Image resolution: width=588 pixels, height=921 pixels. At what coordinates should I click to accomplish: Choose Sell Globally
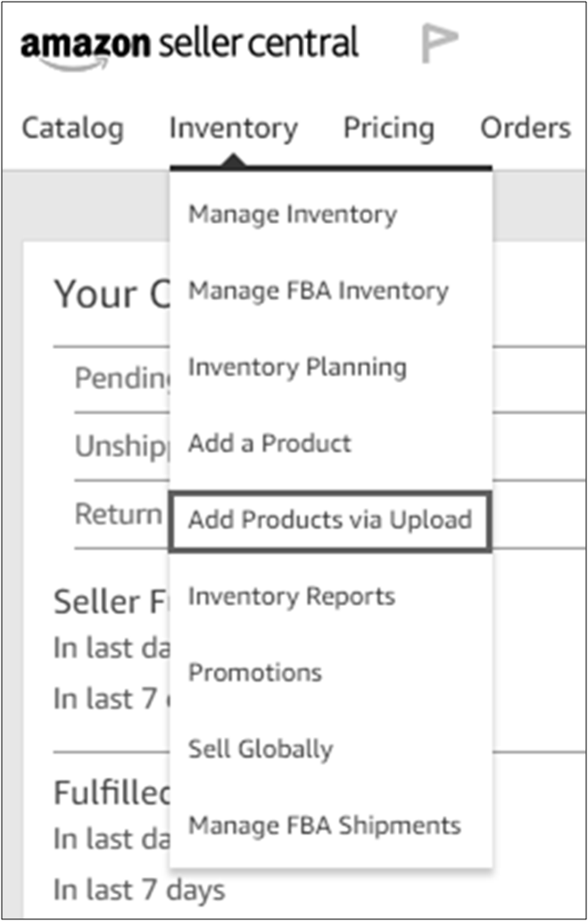(261, 749)
